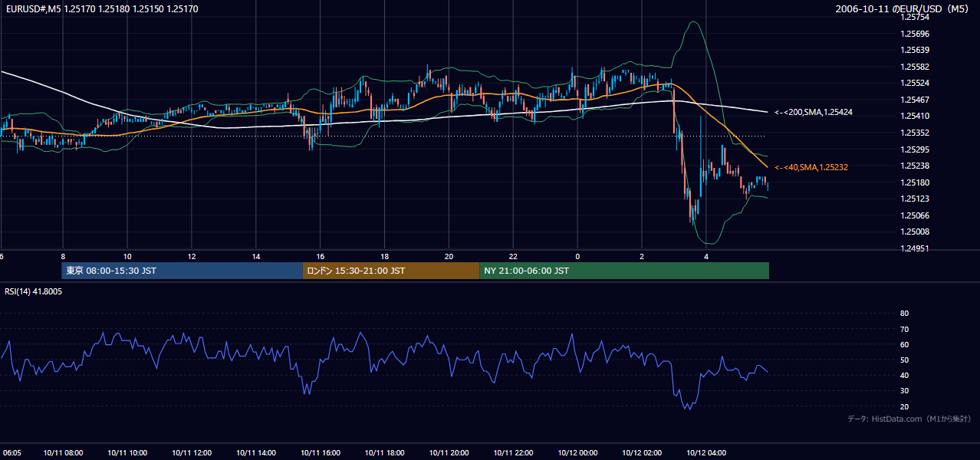Click price level 1.25524 on the axis
Image resolution: width=980 pixels, height=460 pixels.
tap(915, 83)
